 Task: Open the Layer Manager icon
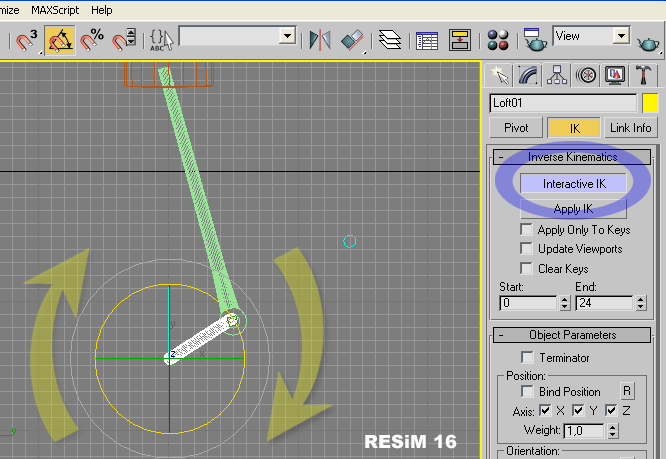tap(392, 40)
